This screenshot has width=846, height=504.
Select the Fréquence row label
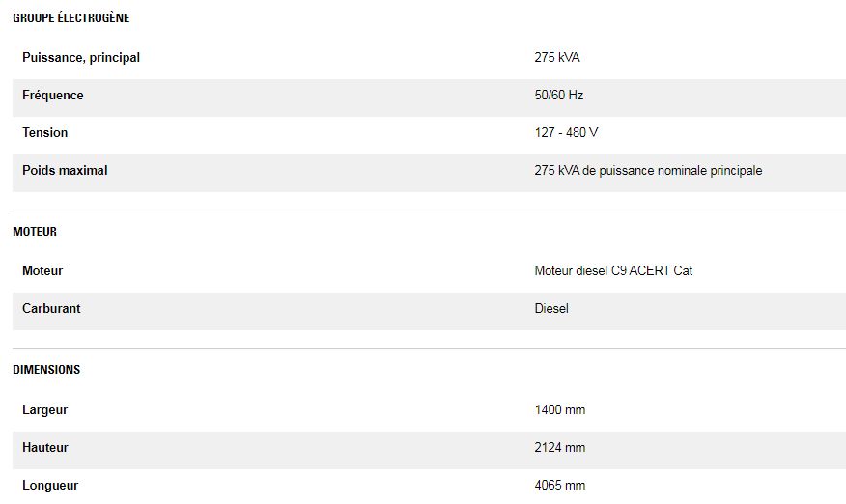[53, 96]
